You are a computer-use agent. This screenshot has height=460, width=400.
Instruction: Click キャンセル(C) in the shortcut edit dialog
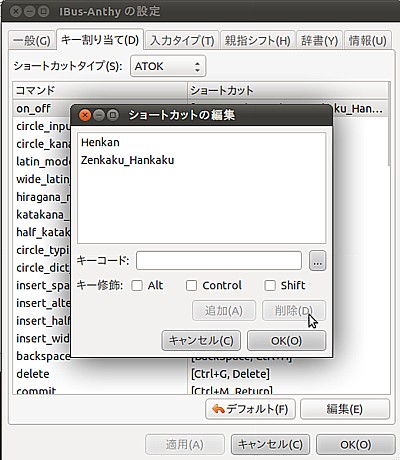[201, 341]
